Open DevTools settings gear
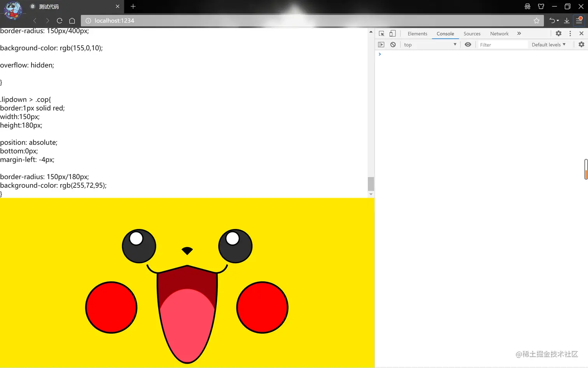 pyautogui.click(x=558, y=33)
